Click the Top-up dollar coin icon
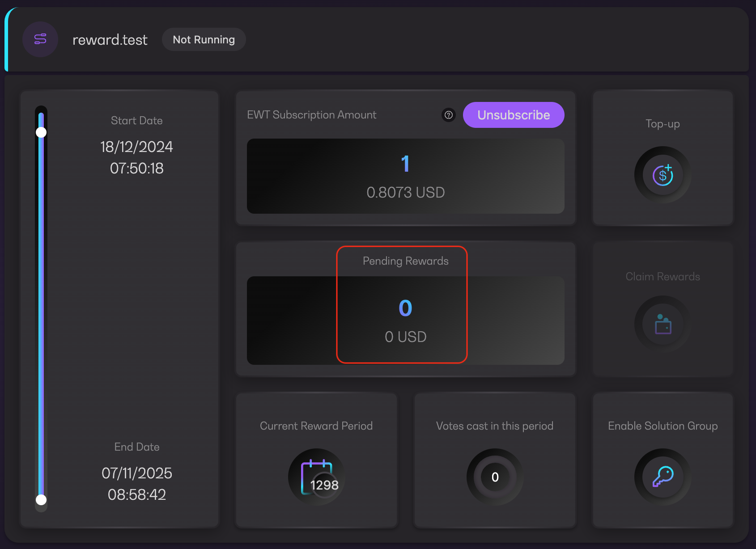The height and width of the screenshot is (549, 756). click(x=663, y=175)
